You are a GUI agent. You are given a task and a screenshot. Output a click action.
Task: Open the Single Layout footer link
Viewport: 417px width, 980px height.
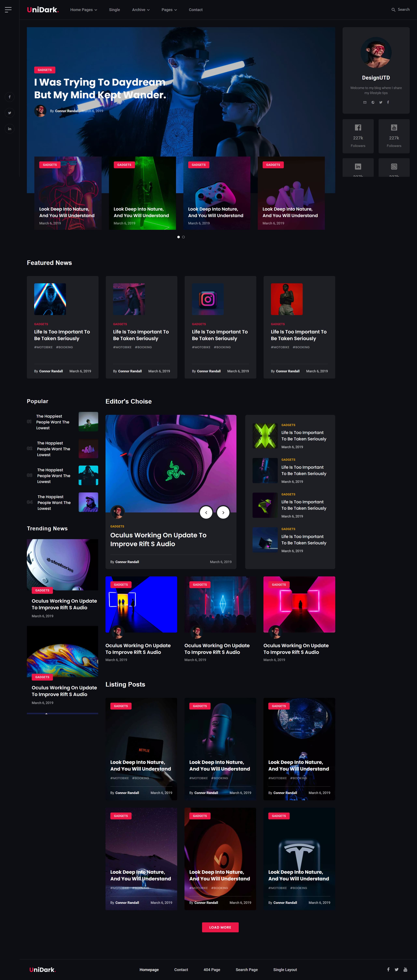click(285, 969)
